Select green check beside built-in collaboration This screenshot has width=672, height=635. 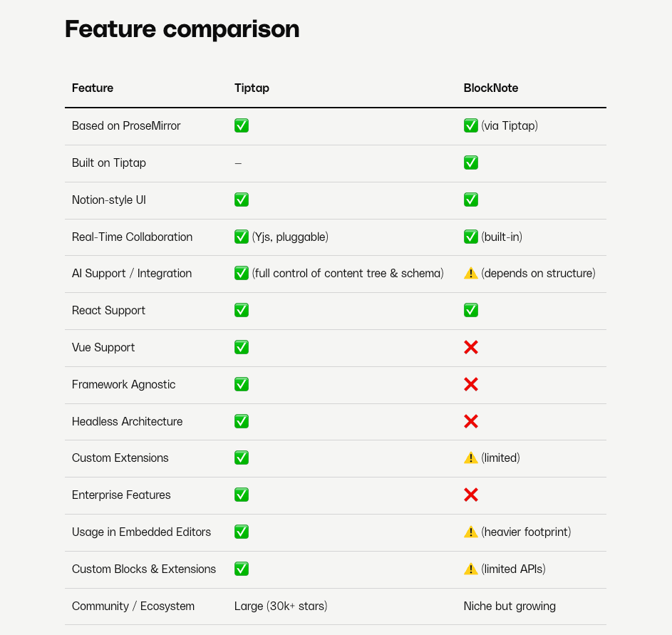(470, 237)
